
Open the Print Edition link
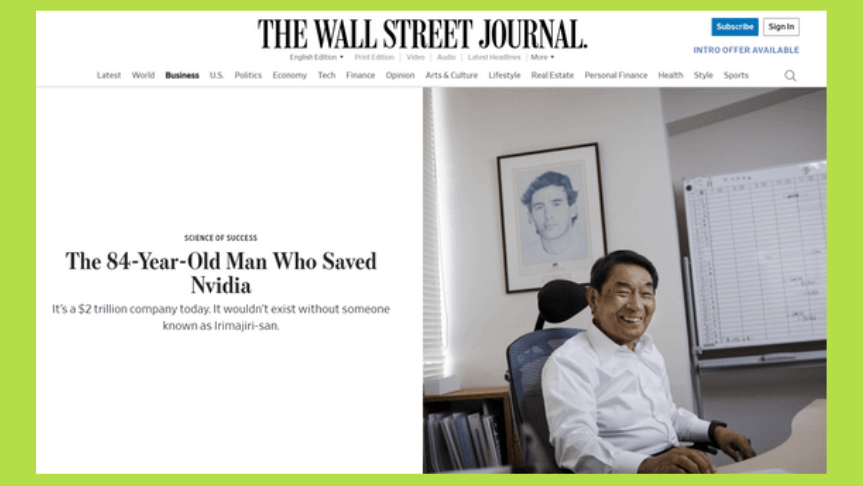coord(374,57)
